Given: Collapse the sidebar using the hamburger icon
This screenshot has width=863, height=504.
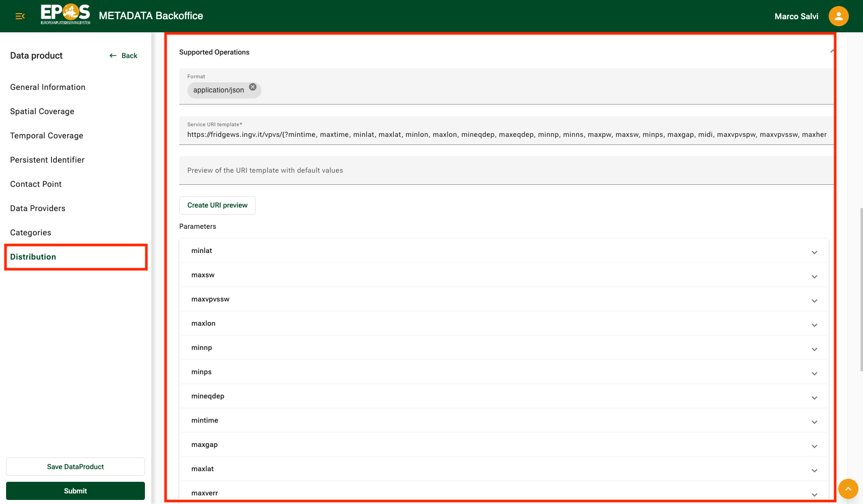Looking at the screenshot, I should 20,16.
